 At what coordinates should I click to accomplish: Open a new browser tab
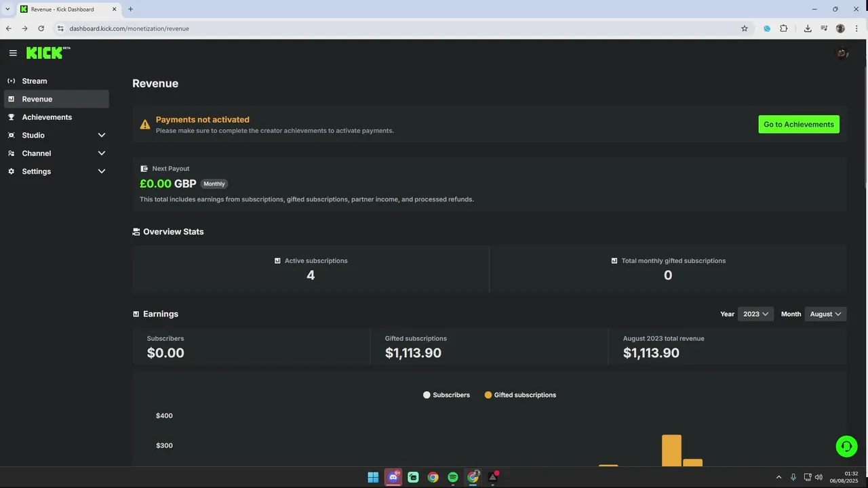[x=131, y=9]
